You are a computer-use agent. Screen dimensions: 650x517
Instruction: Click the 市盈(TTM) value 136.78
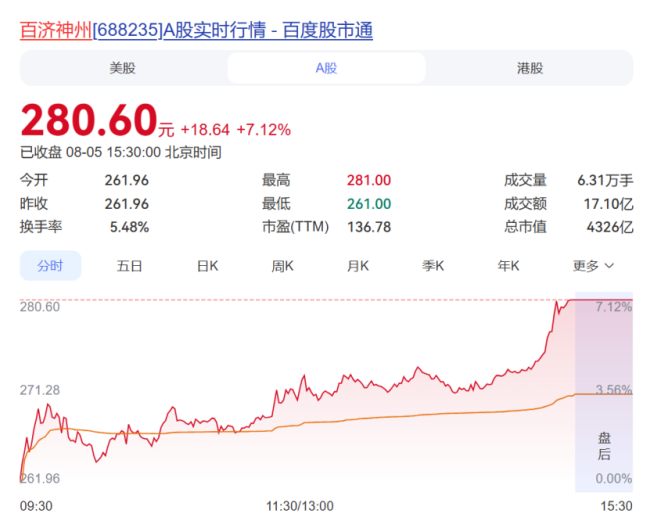click(369, 227)
